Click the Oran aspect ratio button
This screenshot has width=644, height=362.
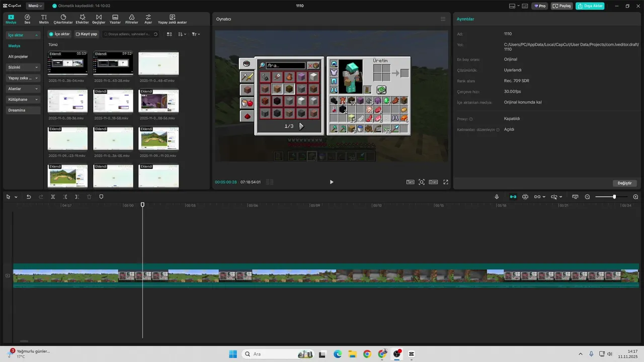pyautogui.click(x=433, y=182)
